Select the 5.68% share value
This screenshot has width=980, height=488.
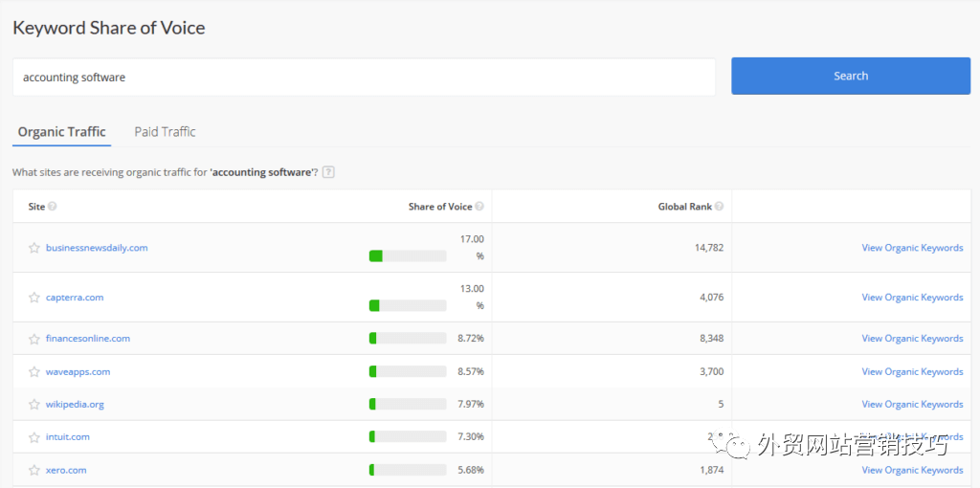[471, 470]
